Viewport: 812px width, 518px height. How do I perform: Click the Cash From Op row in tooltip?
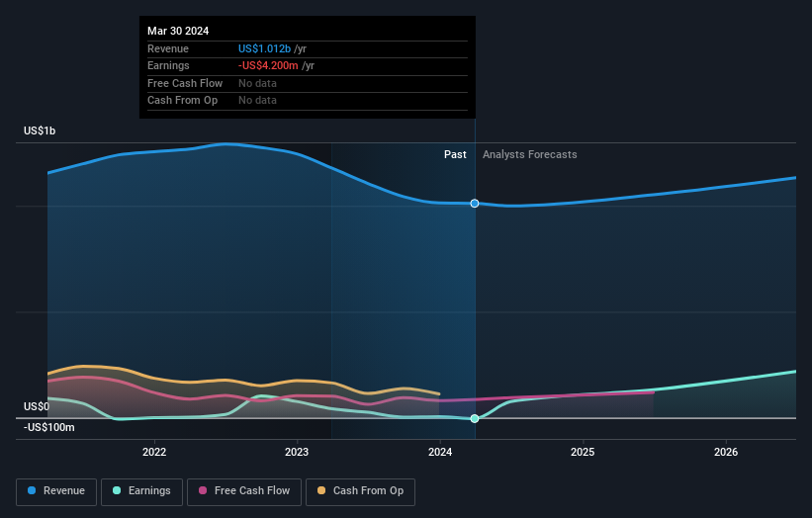(307, 101)
